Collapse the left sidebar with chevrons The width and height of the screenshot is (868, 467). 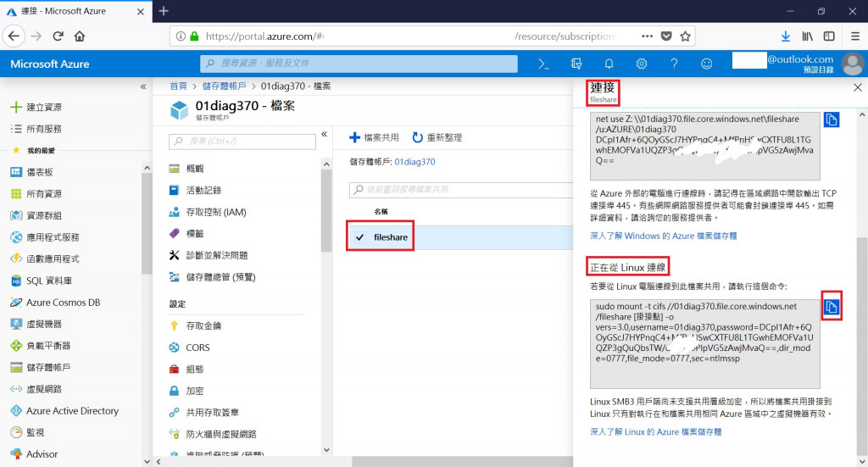(143, 86)
